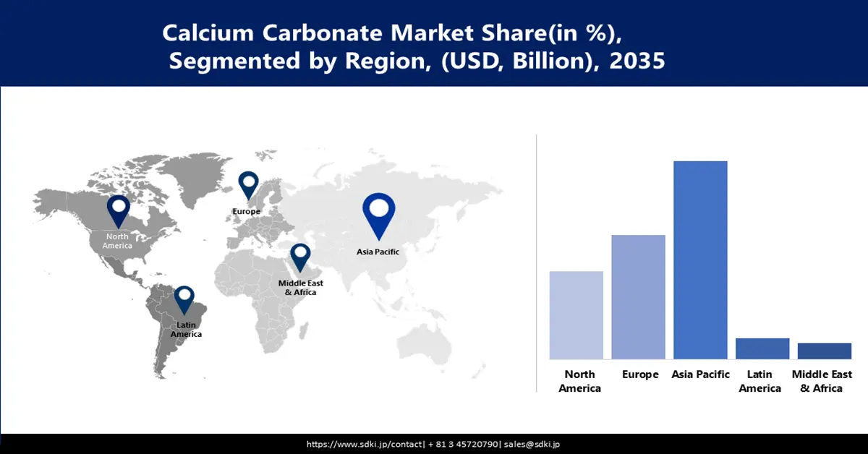
Task: Click the 'Asia Pacific' axis label under chart
Action: [701, 374]
